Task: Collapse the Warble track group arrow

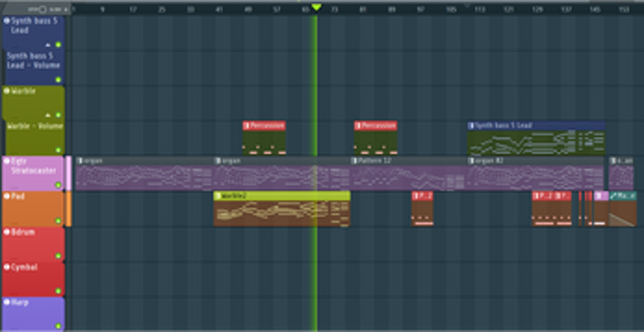Action: (48, 115)
